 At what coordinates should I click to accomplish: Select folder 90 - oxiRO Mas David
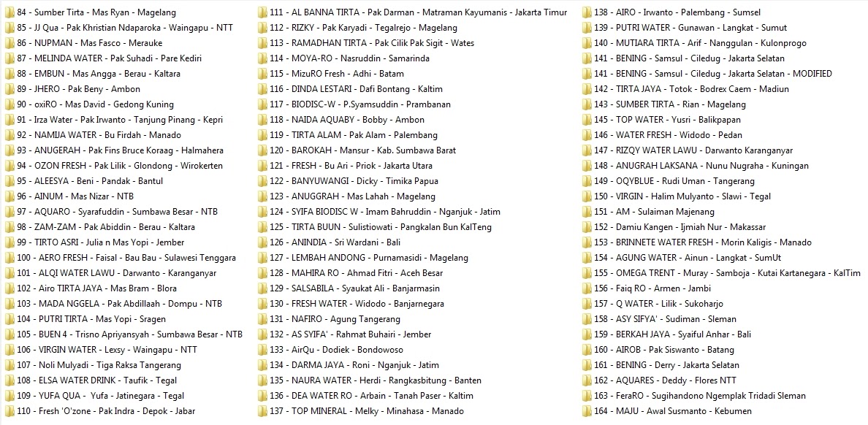(x=90, y=104)
